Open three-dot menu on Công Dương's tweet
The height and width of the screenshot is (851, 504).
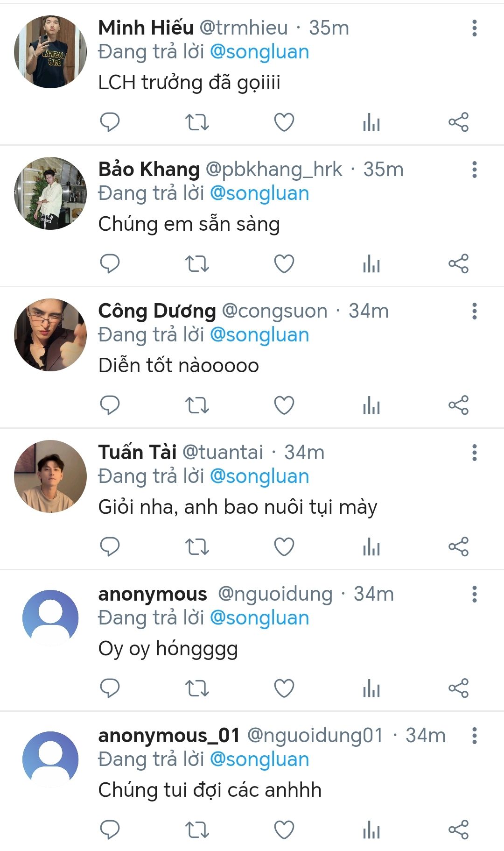pos(474,311)
